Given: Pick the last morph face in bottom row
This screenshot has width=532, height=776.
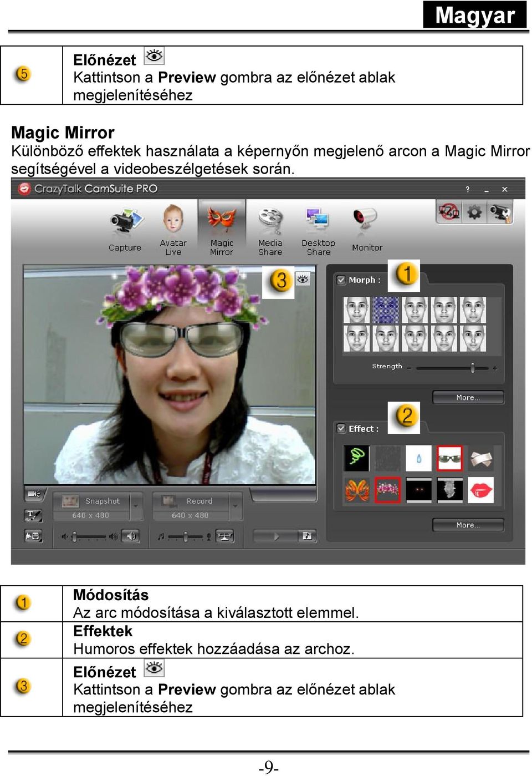Looking at the screenshot, I should tap(473, 338).
